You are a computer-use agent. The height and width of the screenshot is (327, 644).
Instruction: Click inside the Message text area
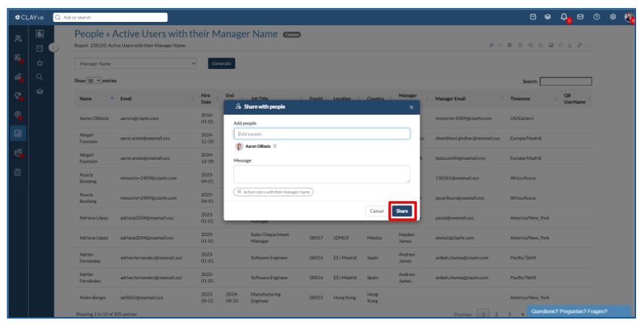click(321, 174)
